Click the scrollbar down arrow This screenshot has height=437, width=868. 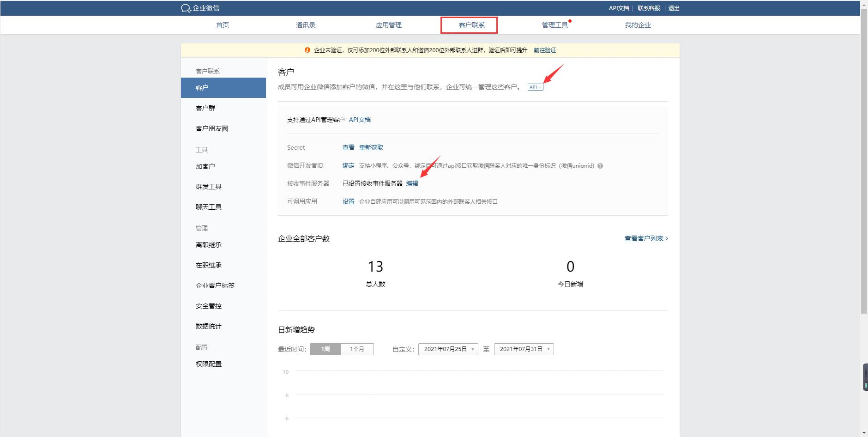tap(864, 433)
